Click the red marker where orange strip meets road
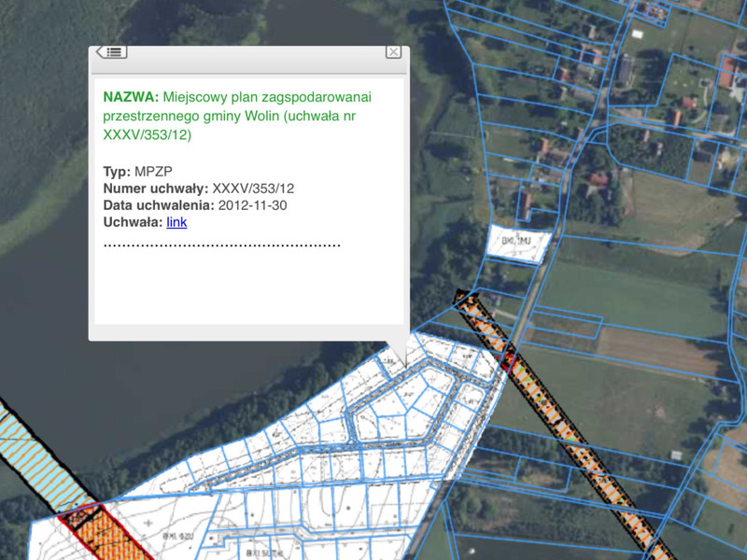The image size is (747, 560). click(509, 360)
